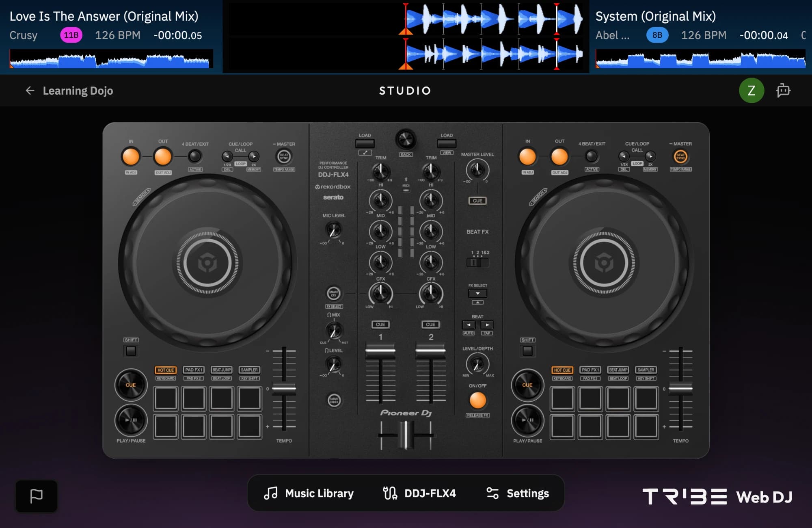The height and width of the screenshot is (528, 812).
Task: Click the Level/Depth knob
Action: pos(477,364)
